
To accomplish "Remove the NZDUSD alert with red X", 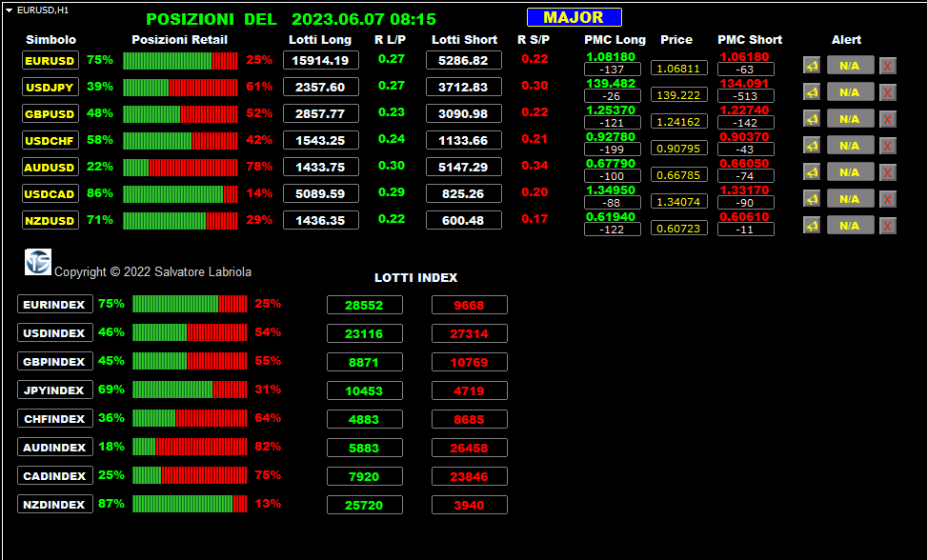I will [887, 226].
